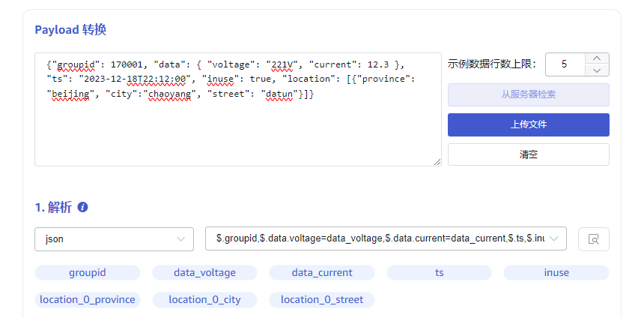Click the 示例数据行数上限 label
644x318 pixels.
pyautogui.click(x=492, y=64)
